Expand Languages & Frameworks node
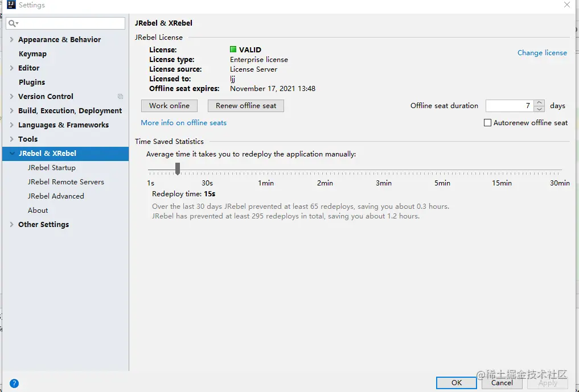The image size is (579, 392). pos(11,125)
